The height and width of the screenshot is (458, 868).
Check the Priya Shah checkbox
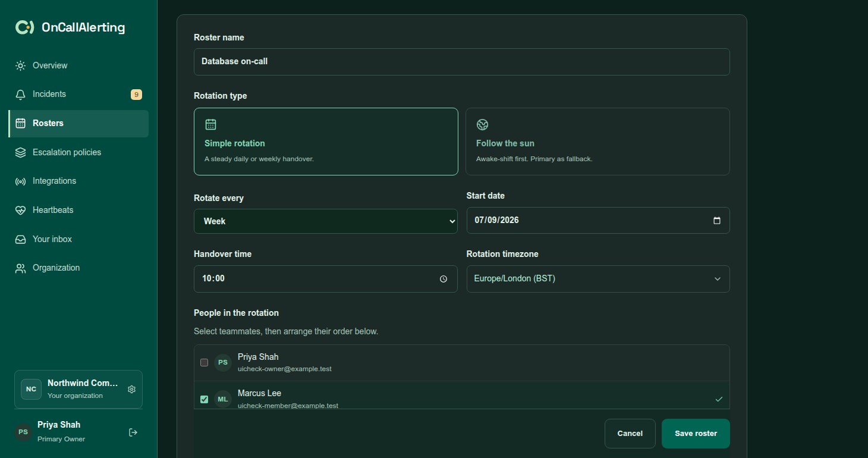pos(204,362)
